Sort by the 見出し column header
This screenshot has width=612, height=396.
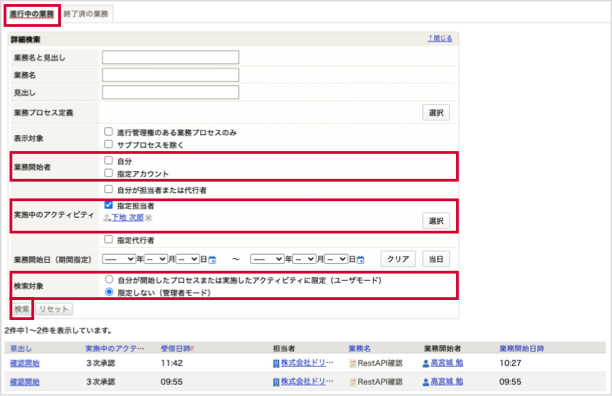[21, 349]
